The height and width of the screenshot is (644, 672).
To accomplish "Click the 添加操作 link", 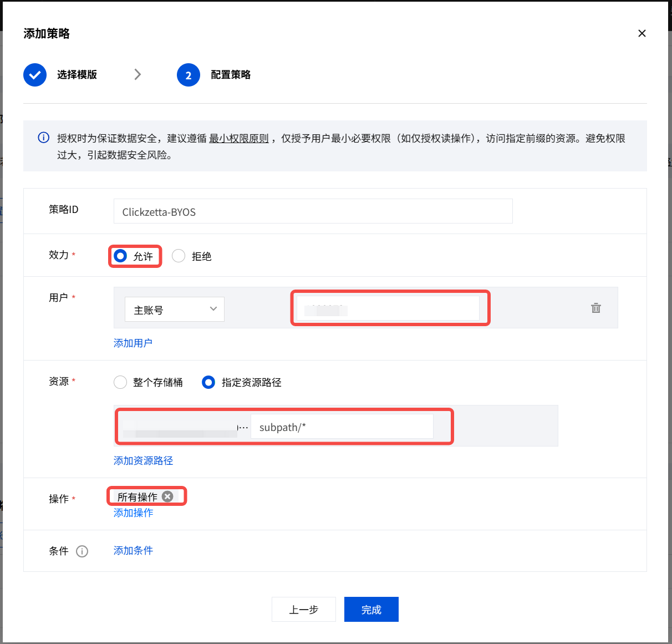I will click(x=133, y=513).
